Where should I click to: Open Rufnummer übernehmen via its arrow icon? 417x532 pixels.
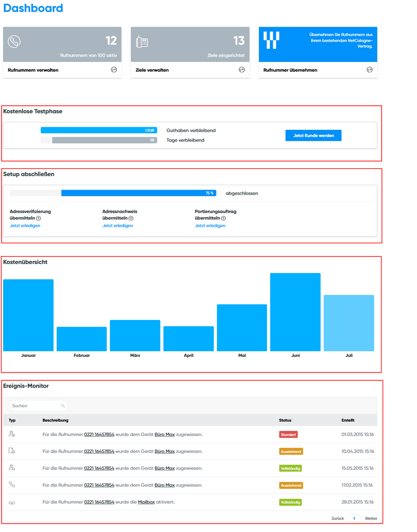[370, 69]
